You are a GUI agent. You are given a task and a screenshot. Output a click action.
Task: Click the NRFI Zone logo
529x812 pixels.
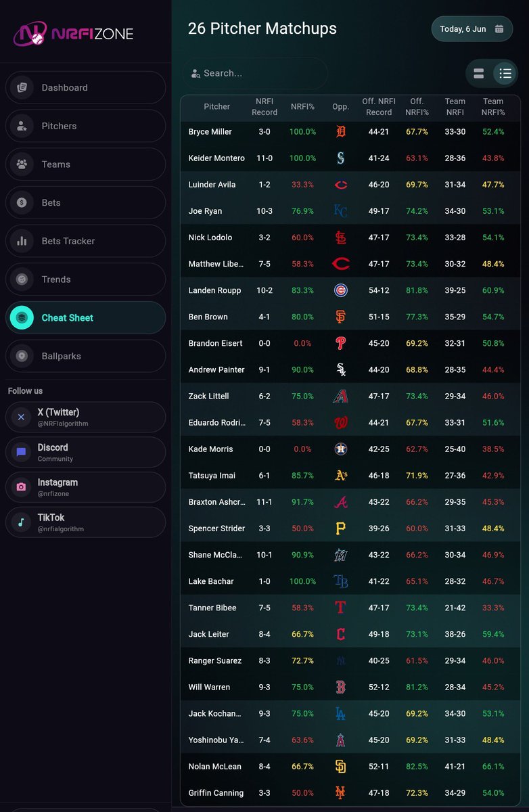pyautogui.click(x=73, y=33)
